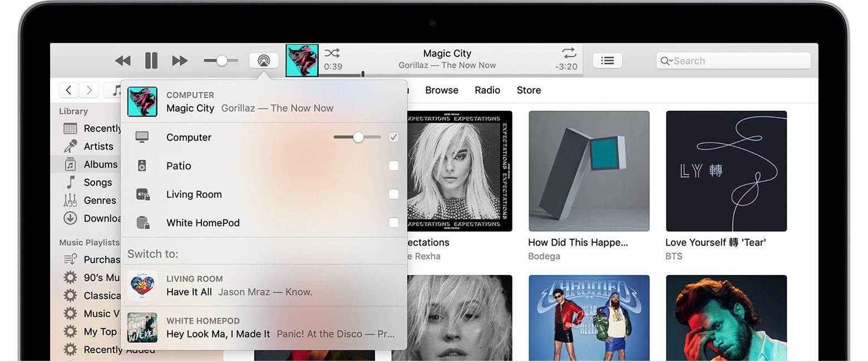Click into the Search field
This screenshot has width=868, height=362.
pyautogui.click(x=733, y=61)
